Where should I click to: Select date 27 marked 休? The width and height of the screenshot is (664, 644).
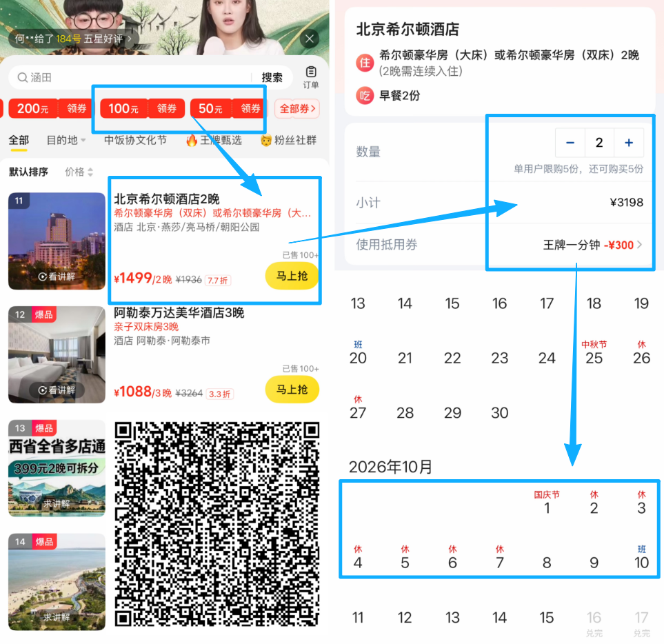pos(358,407)
